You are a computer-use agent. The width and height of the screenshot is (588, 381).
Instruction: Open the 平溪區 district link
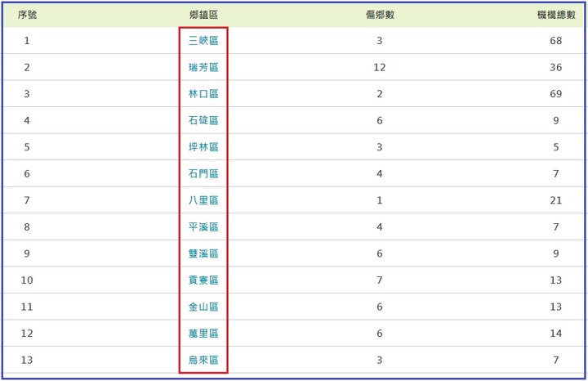[203, 226]
